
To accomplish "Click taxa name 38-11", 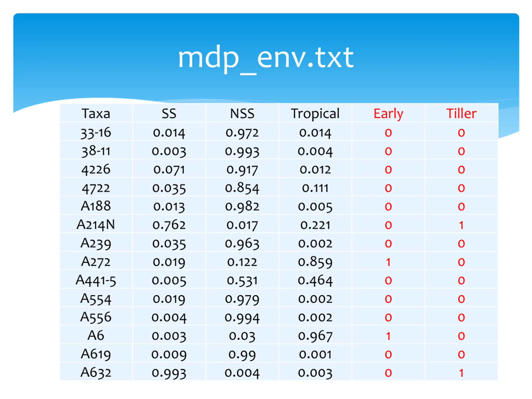I will 96,151.
